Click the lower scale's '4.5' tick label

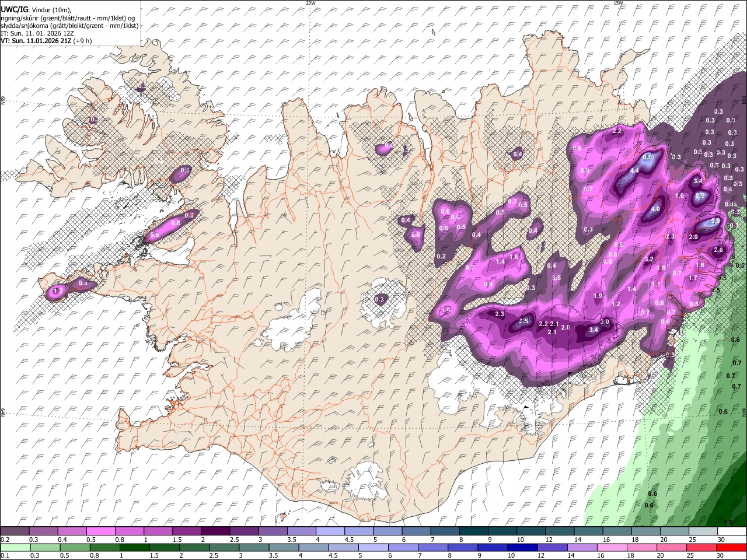(333, 555)
